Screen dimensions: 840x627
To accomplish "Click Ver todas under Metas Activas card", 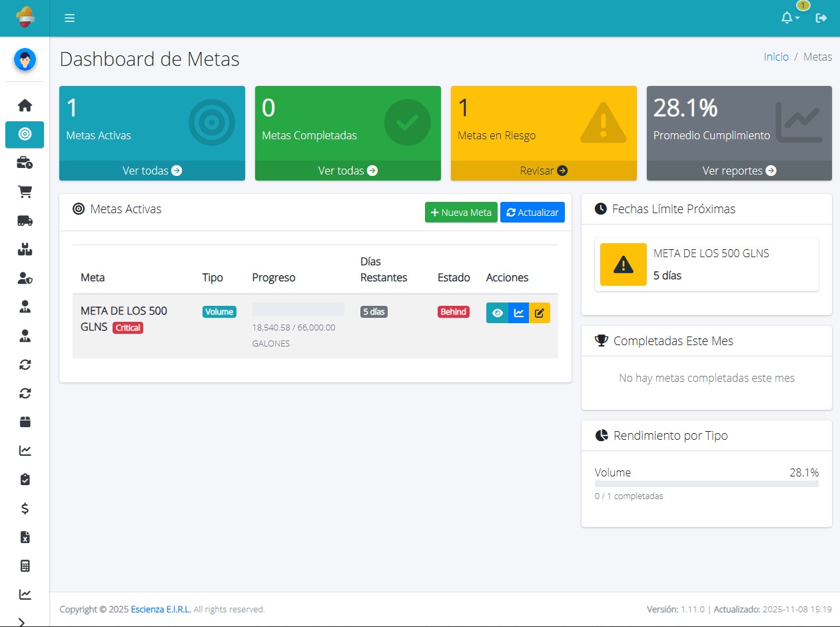I will 152,171.
